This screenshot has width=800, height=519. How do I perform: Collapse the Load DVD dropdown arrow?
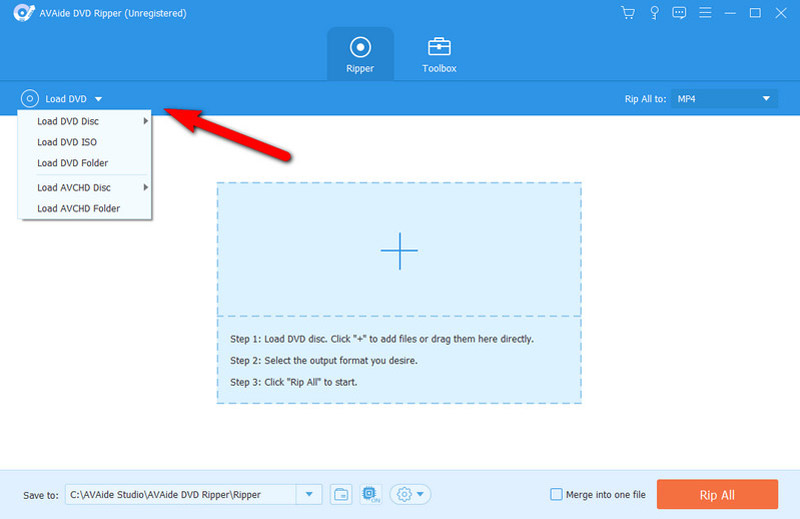click(98, 99)
